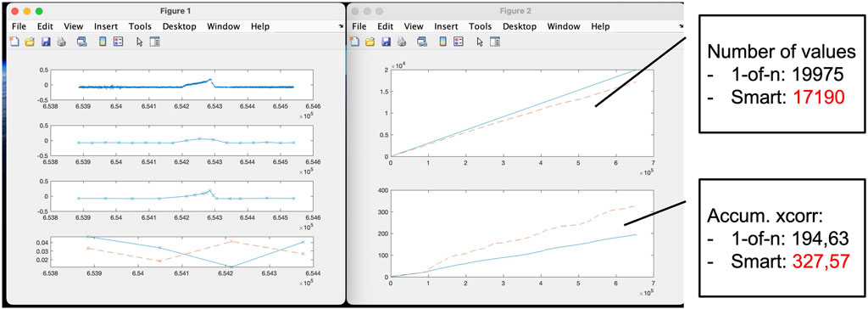The width and height of the screenshot is (868, 309).
Task: Insert Colorbar via Figure 2 toolbar icon
Action: tap(442, 42)
